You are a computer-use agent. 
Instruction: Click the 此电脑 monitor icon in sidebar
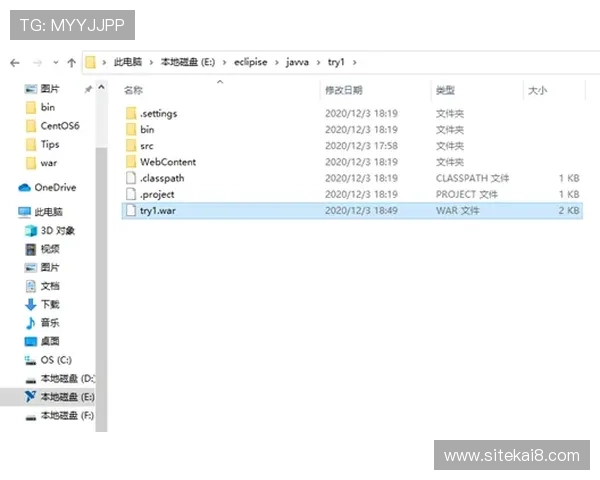click(24, 212)
